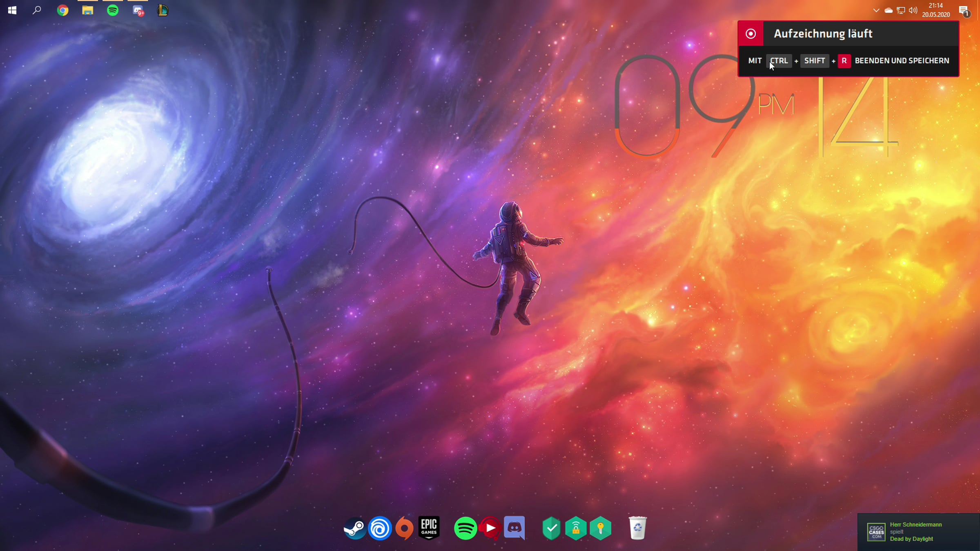Open League of Legends from the taskbar
Screen dimensions: 980x551
coord(163,10)
